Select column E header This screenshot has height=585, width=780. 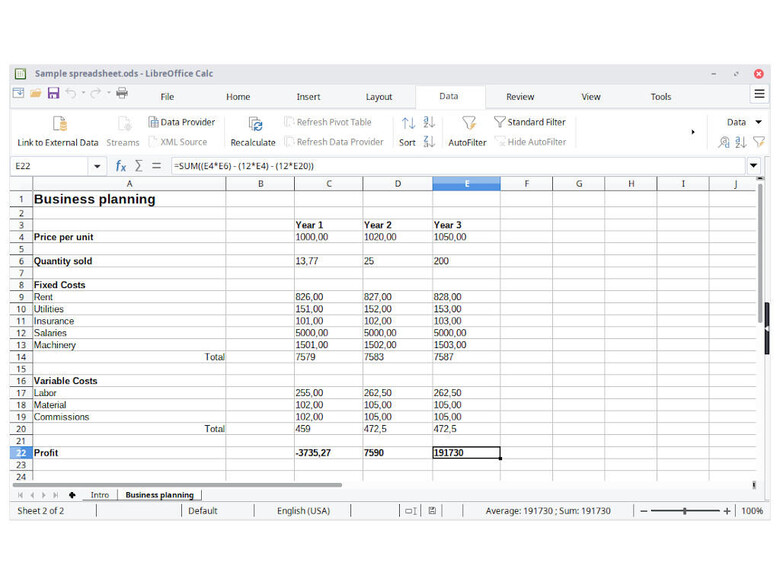(466, 184)
